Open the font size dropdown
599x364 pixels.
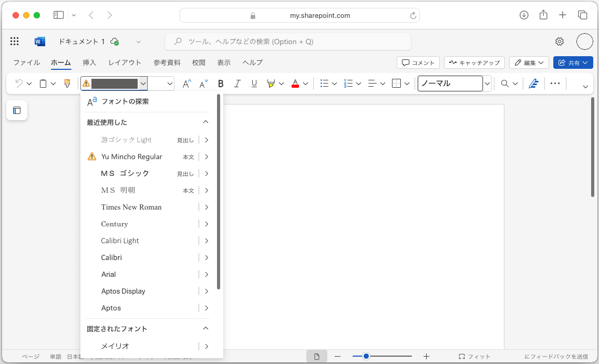click(170, 84)
